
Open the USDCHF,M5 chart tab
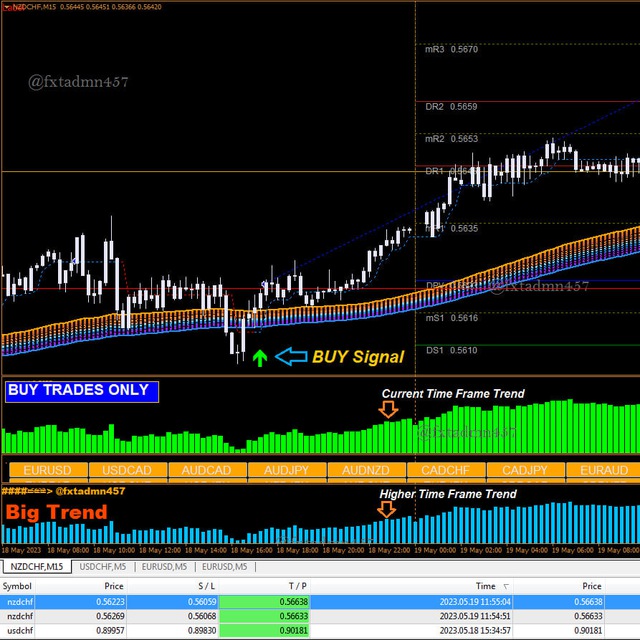tap(102, 567)
